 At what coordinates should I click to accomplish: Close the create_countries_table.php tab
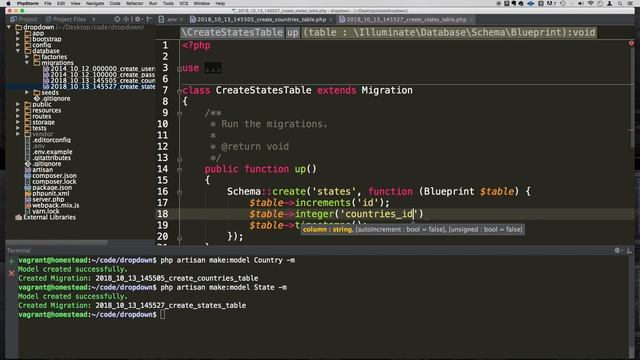coord(330,19)
